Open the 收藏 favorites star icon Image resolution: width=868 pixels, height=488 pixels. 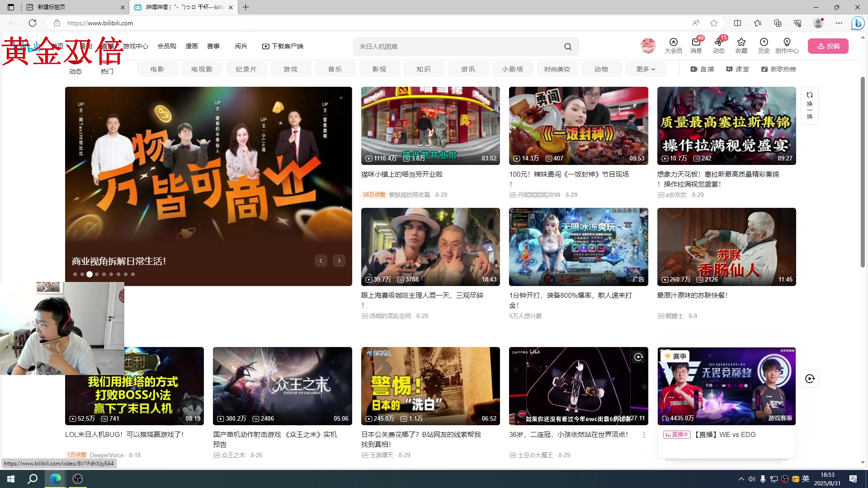point(741,46)
